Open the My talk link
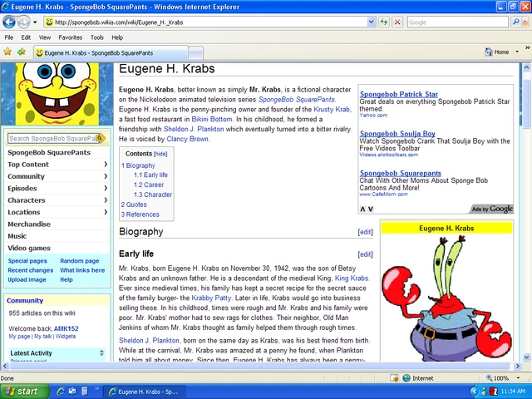This screenshot has width=532, height=399. 42,336
